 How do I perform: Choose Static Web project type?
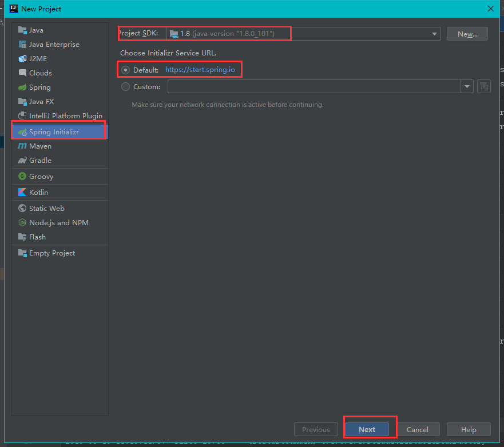click(60, 209)
